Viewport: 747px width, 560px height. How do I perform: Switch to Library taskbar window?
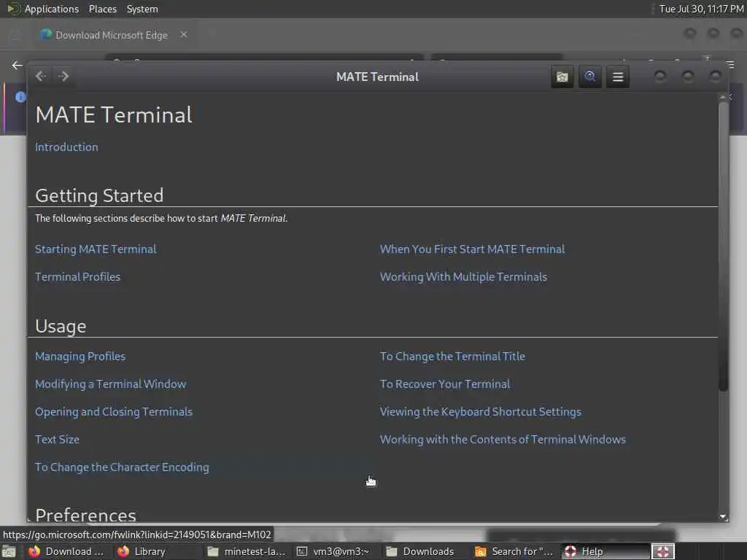(142, 551)
